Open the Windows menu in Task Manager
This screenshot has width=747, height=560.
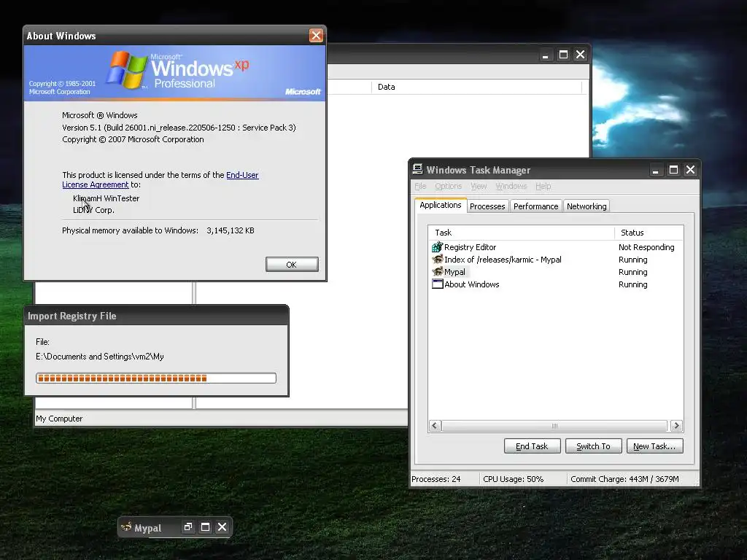511,186
